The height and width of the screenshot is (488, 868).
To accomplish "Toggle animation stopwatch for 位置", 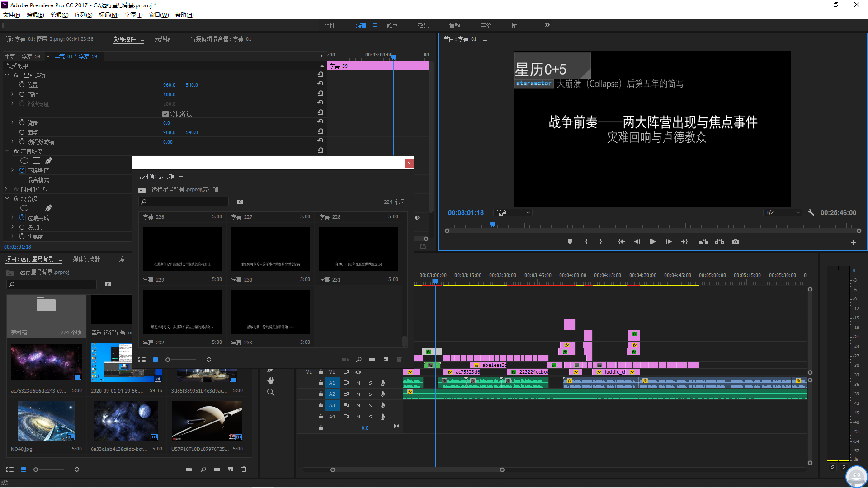I will pos(22,84).
